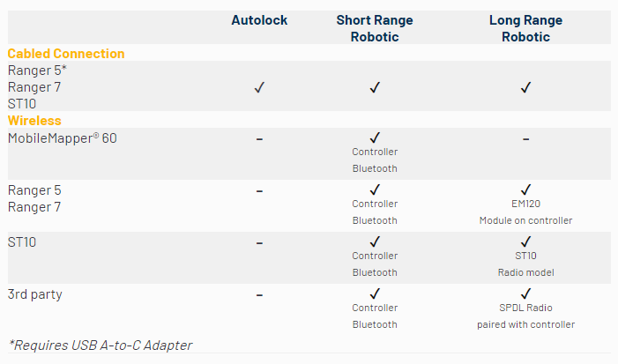Click the checkmark above ST10 Radio model
Image resolution: width=618 pixels, height=364 pixels.
pyautogui.click(x=525, y=241)
